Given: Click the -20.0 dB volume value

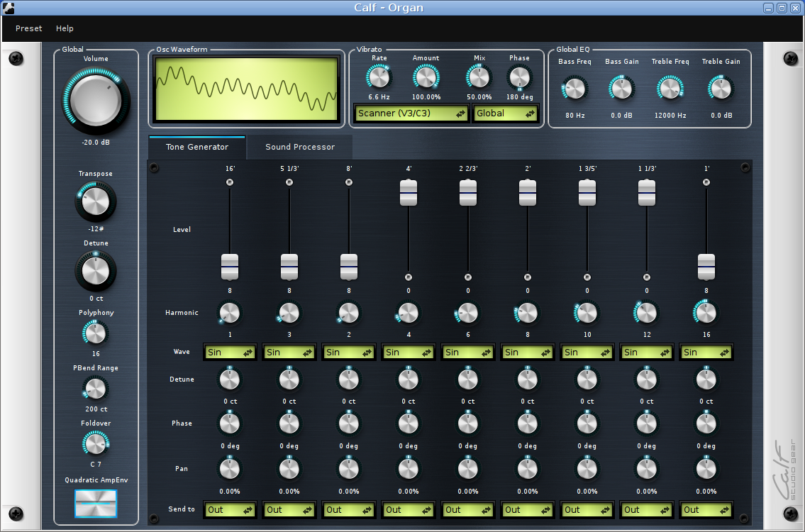Looking at the screenshot, I should click(x=96, y=143).
